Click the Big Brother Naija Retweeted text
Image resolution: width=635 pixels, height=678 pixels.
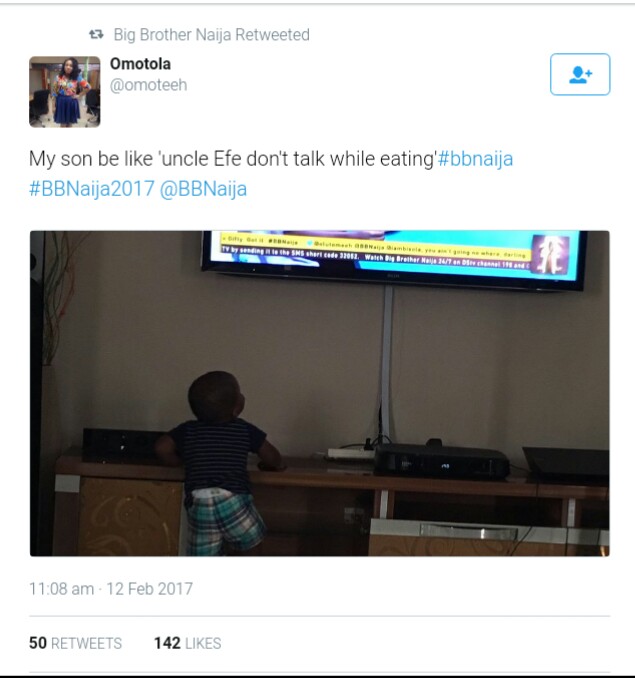211,35
